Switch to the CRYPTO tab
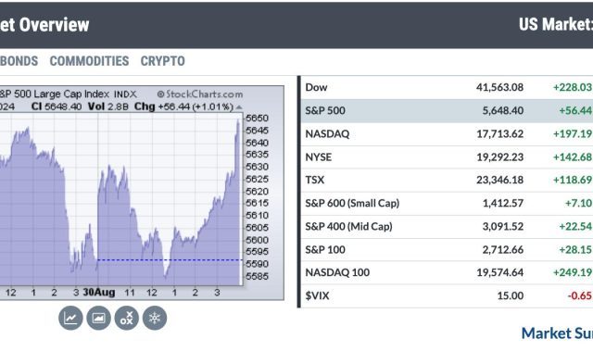 pos(163,61)
